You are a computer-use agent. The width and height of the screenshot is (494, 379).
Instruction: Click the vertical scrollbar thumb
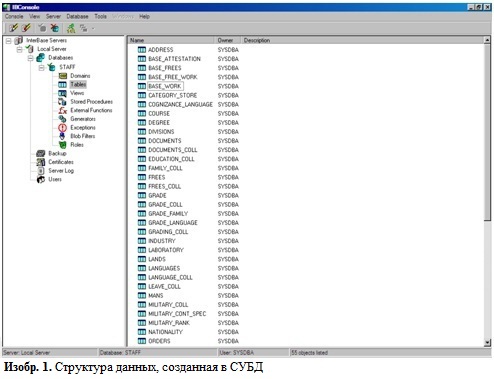pyautogui.click(x=487, y=132)
